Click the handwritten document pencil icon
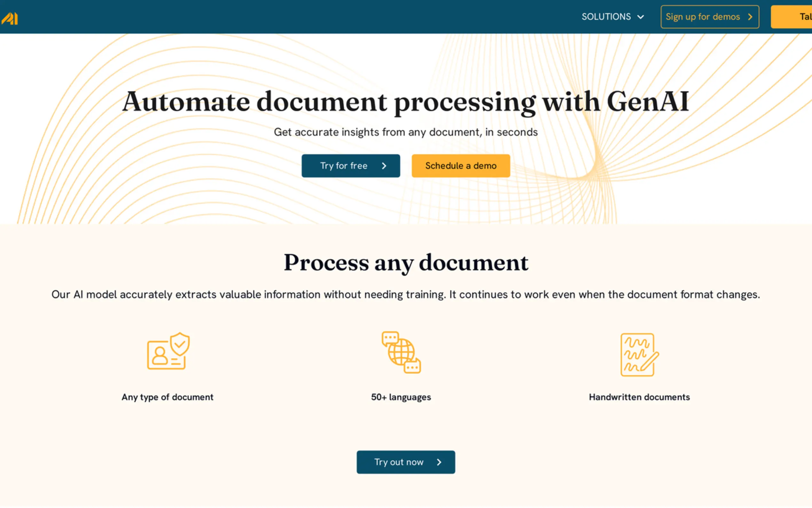Viewport: 812px width, 508px height. [x=639, y=354]
